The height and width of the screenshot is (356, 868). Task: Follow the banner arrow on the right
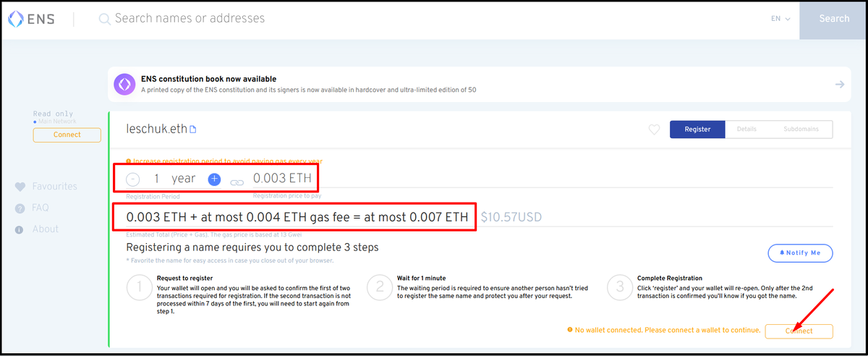(840, 85)
